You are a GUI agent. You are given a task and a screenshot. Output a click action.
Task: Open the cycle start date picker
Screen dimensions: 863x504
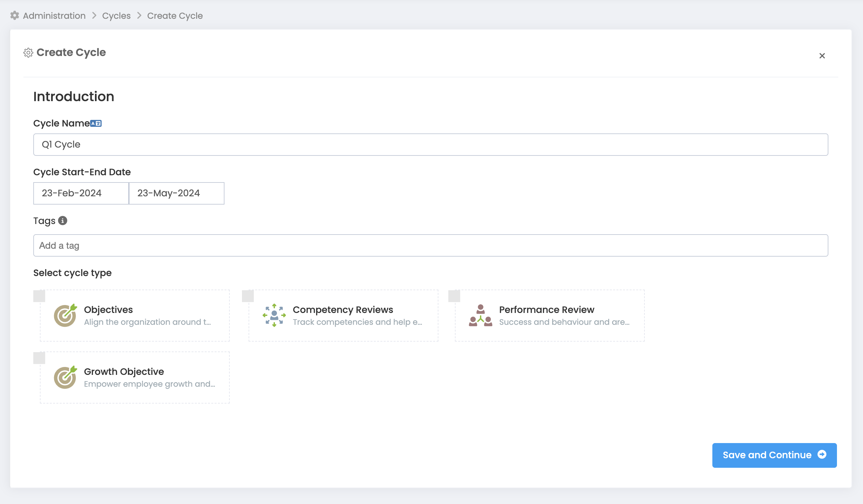[x=81, y=193]
